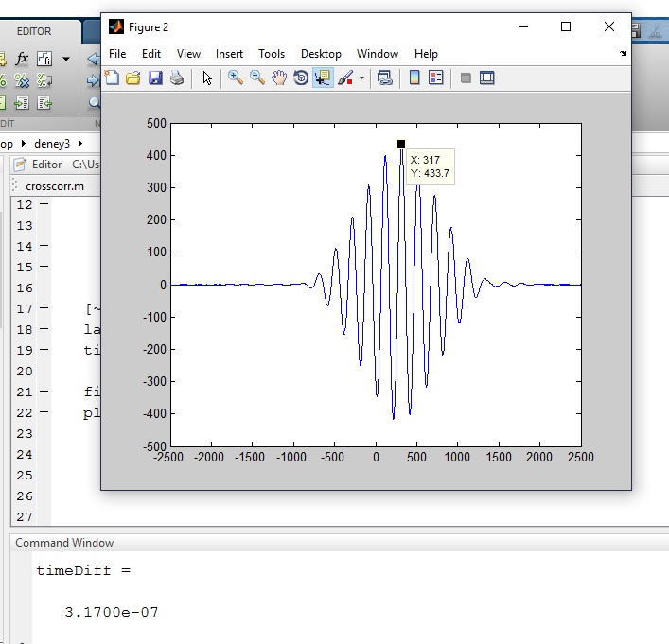The height and width of the screenshot is (644, 669).
Task: Select the Rotate 3D tool
Action: [x=301, y=78]
